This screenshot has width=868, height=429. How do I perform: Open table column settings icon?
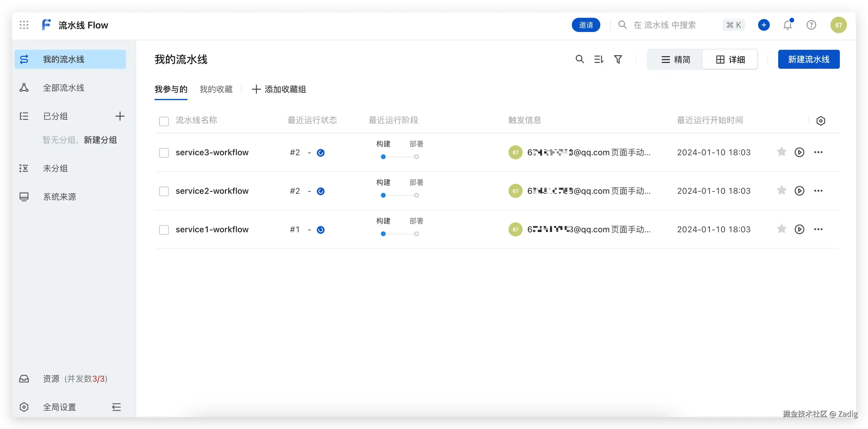pos(821,121)
